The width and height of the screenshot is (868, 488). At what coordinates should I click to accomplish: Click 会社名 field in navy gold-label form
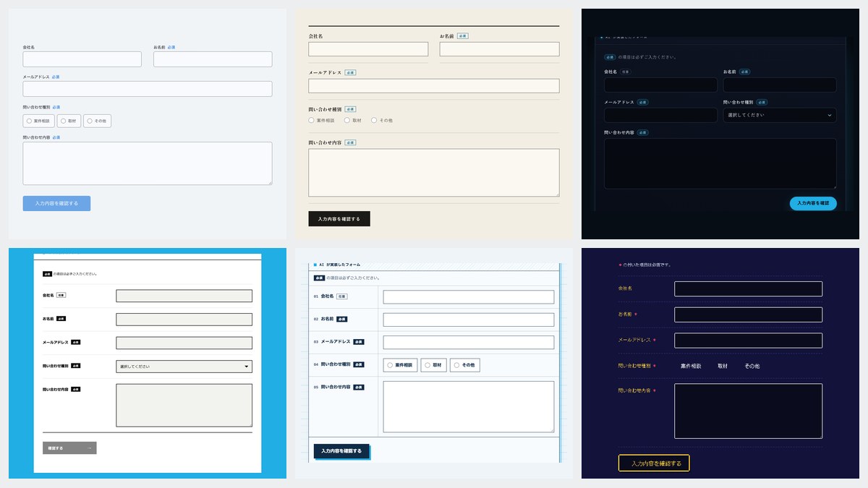[x=748, y=288]
